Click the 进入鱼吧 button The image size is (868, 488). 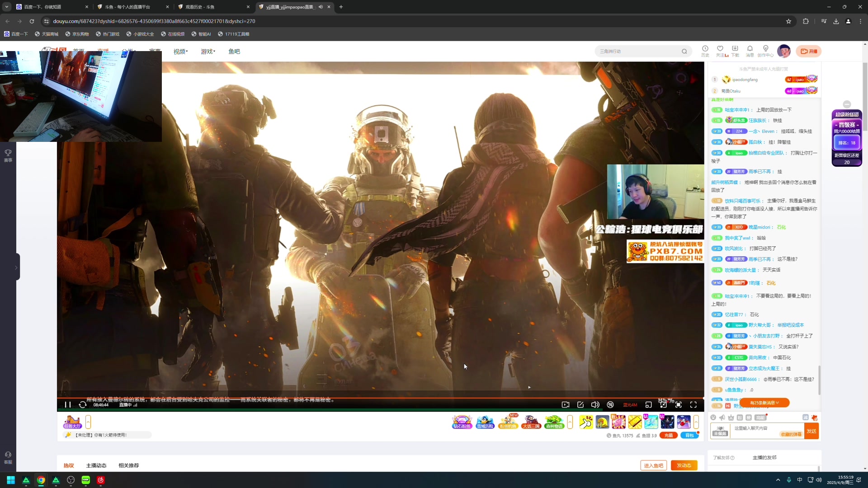654,465
